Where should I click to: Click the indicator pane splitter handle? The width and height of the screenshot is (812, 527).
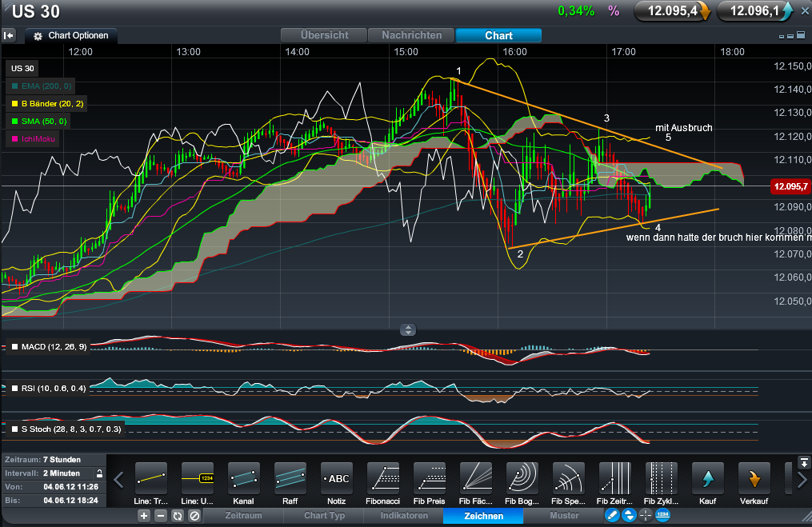pos(408,329)
